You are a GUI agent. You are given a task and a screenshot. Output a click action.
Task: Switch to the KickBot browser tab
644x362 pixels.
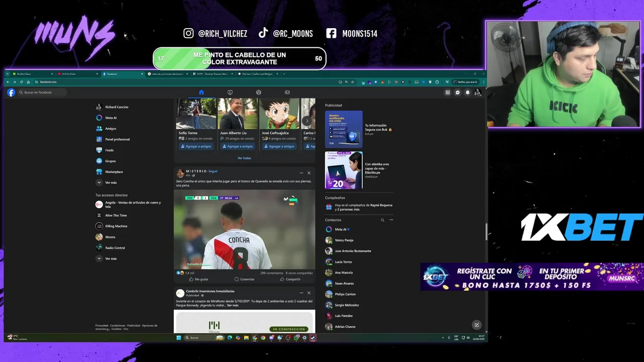pos(33,74)
